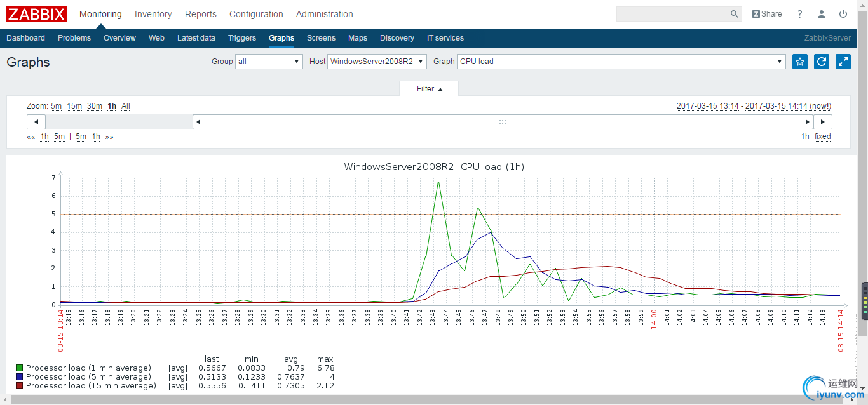Image resolution: width=868 pixels, height=405 pixels.
Task: Click the »» jump-forward link
Action: pyautogui.click(x=109, y=136)
